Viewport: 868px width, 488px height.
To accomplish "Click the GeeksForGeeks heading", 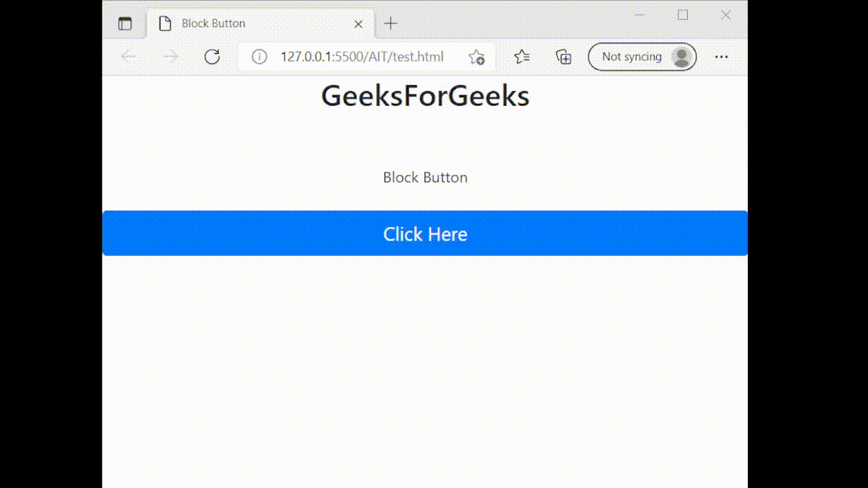I will coord(425,96).
